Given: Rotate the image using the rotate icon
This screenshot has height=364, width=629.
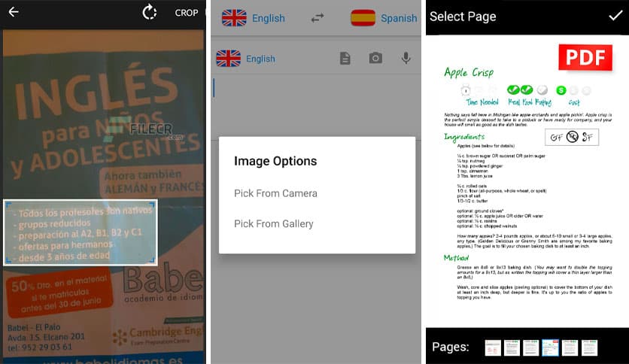Looking at the screenshot, I should tap(150, 12).
